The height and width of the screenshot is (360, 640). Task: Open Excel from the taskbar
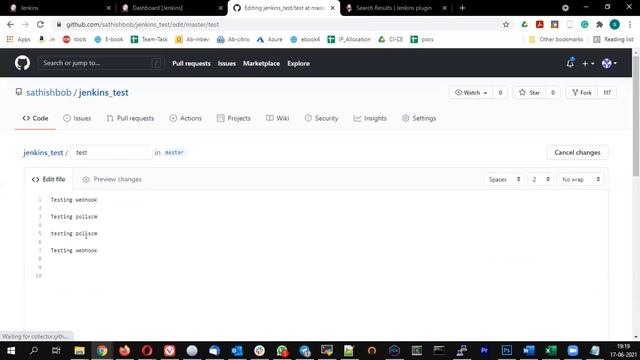[x=551, y=350]
